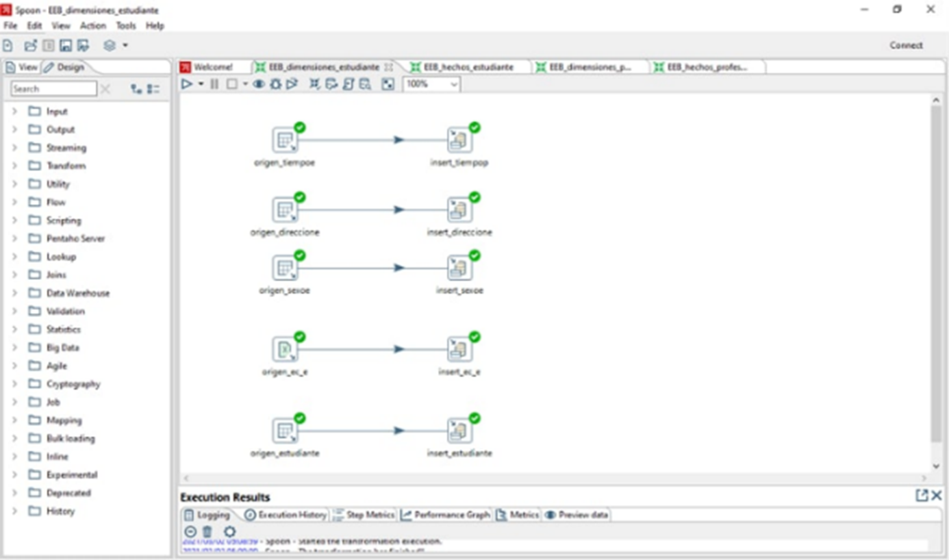Click the Save As icon

click(84, 45)
